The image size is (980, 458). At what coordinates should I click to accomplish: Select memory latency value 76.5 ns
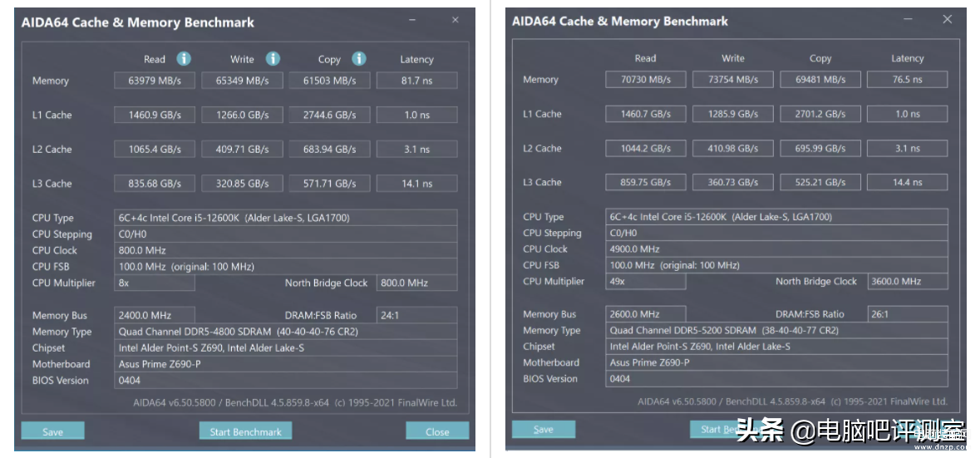[x=908, y=79]
